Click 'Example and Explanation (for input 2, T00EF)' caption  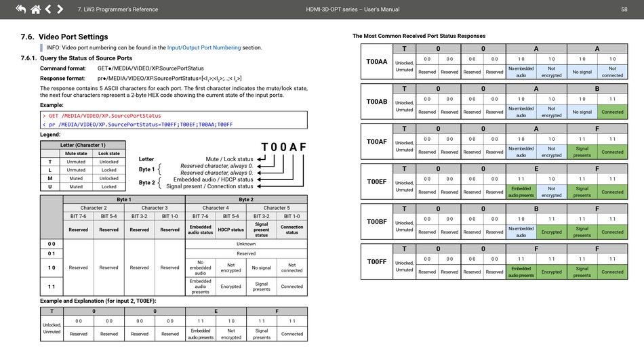tap(98, 301)
